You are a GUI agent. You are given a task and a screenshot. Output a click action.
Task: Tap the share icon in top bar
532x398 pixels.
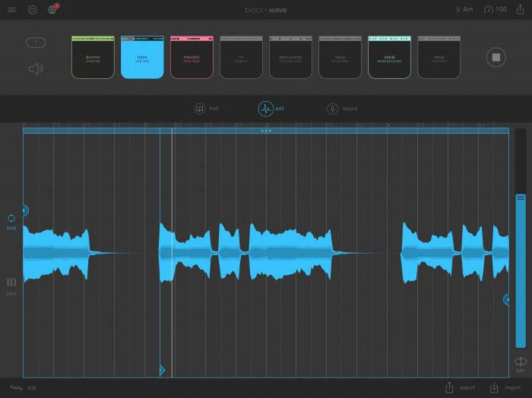click(x=520, y=9)
